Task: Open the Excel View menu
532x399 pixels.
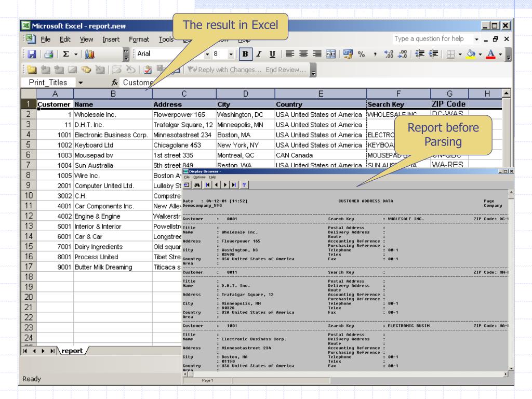Action: coord(86,39)
